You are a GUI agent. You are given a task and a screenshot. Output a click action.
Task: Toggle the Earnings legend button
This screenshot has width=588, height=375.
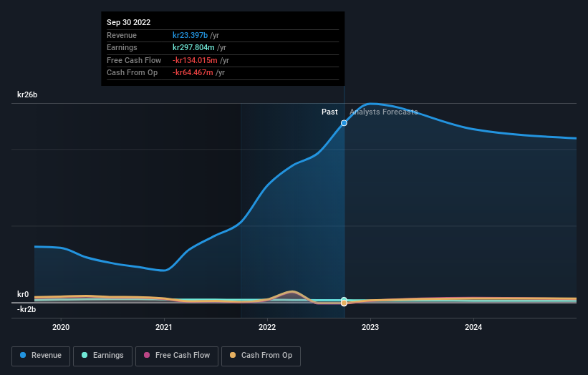pos(102,356)
